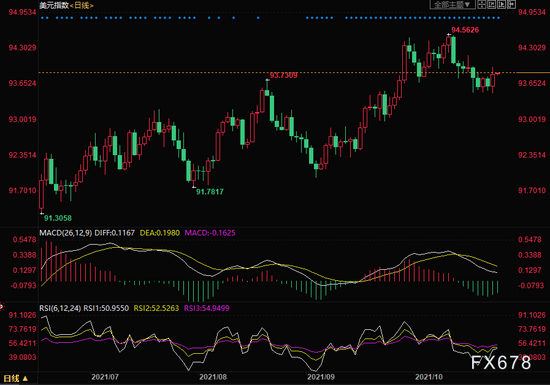This screenshot has width=550, height=385.
Task: Open the 日线 period menu at bottom-left
Action: click(15, 379)
